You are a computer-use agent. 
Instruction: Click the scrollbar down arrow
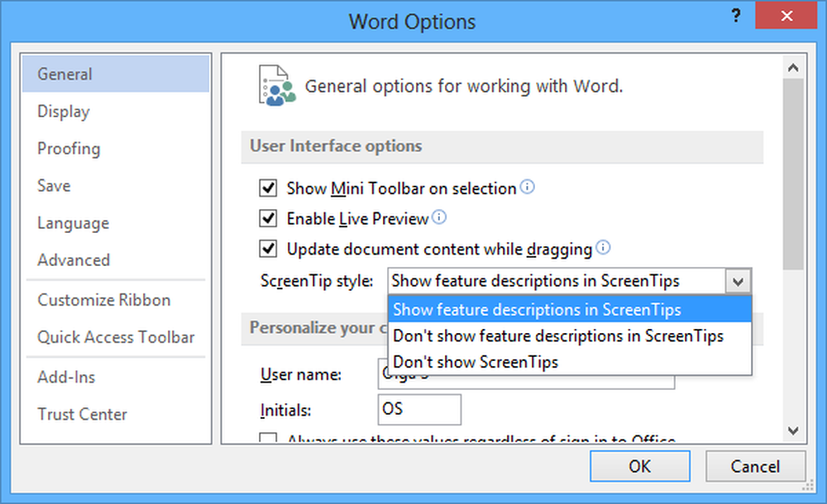793,431
